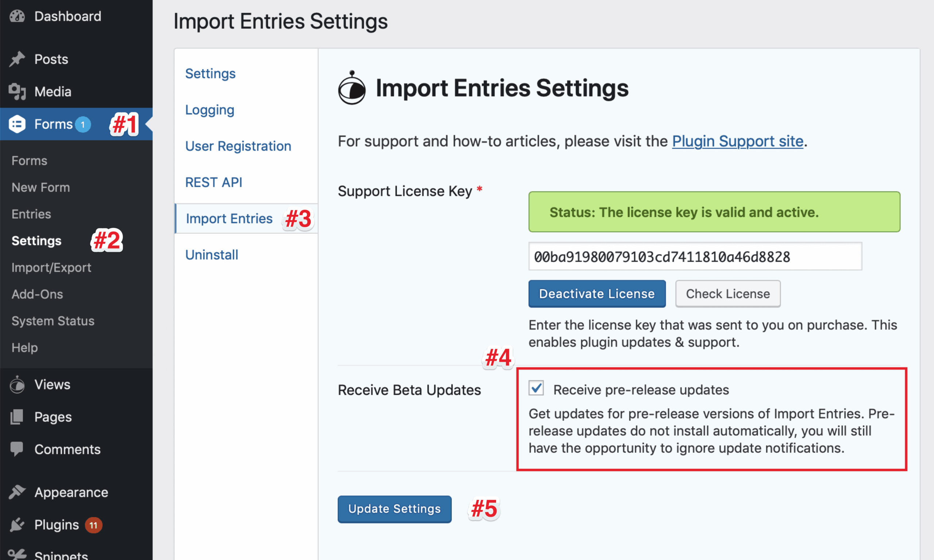Open the REST API settings tab

213,182
